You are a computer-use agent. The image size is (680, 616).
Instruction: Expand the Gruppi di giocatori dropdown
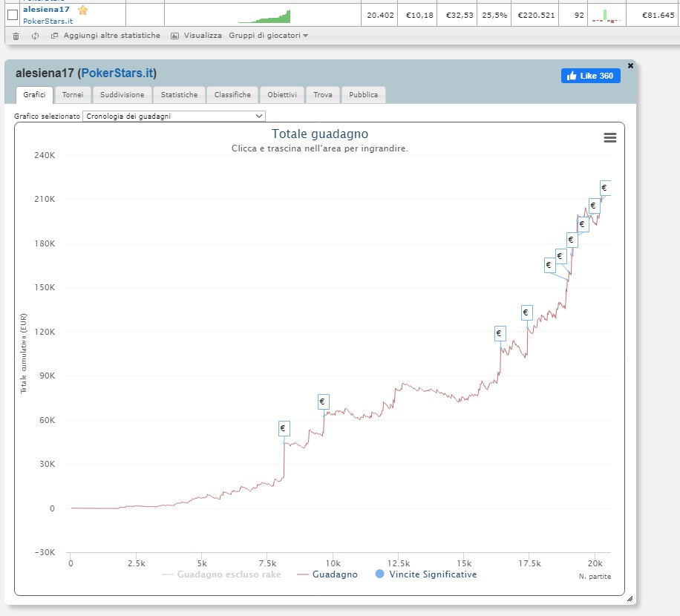point(269,36)
